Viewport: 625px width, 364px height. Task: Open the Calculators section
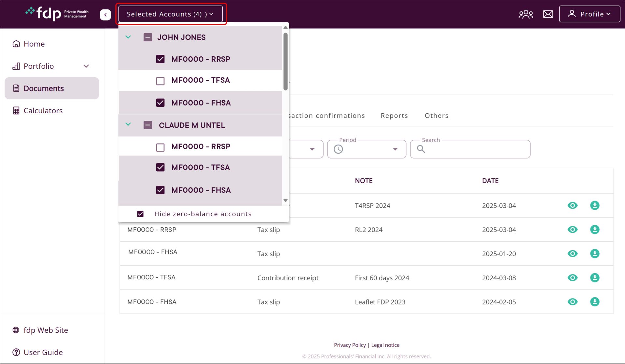[x=43, y=110]
